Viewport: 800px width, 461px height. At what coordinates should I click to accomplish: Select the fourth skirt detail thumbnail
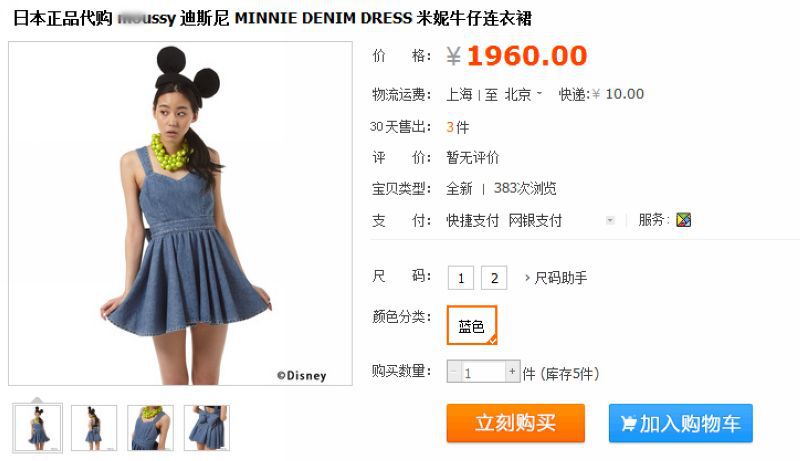click(x=207, y=428)
